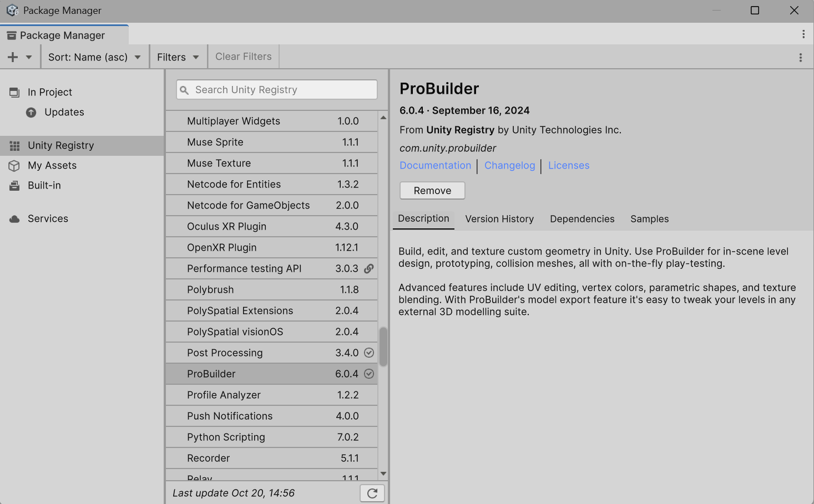Select the Muse Sprite package
This screenshot has width=814, height=504.
(271, 142)
